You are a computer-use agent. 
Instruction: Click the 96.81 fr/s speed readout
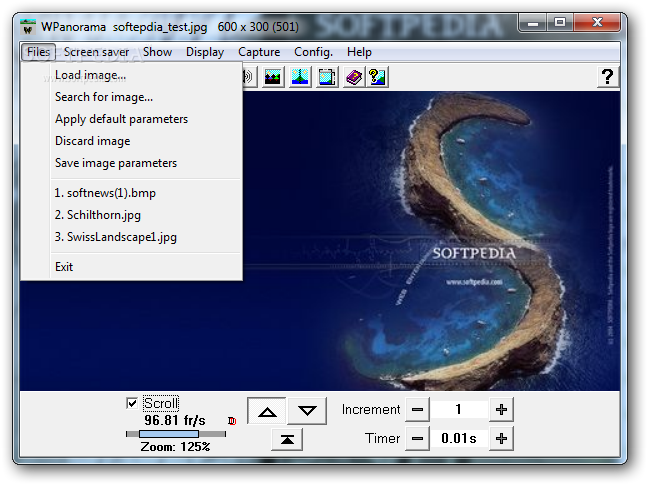point(175,421)
